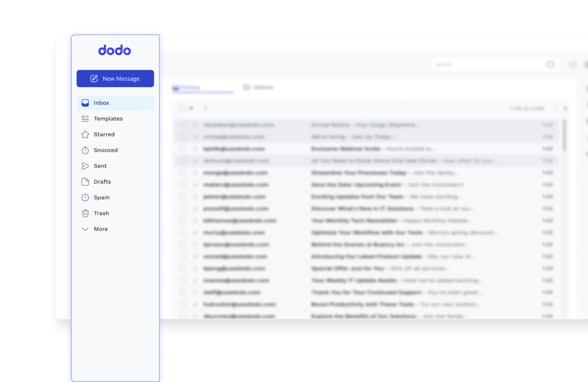Image resolution: width=588 pixels, height=382 pixels.
Task: Go to next page of emails
Action: coord(565,109)
